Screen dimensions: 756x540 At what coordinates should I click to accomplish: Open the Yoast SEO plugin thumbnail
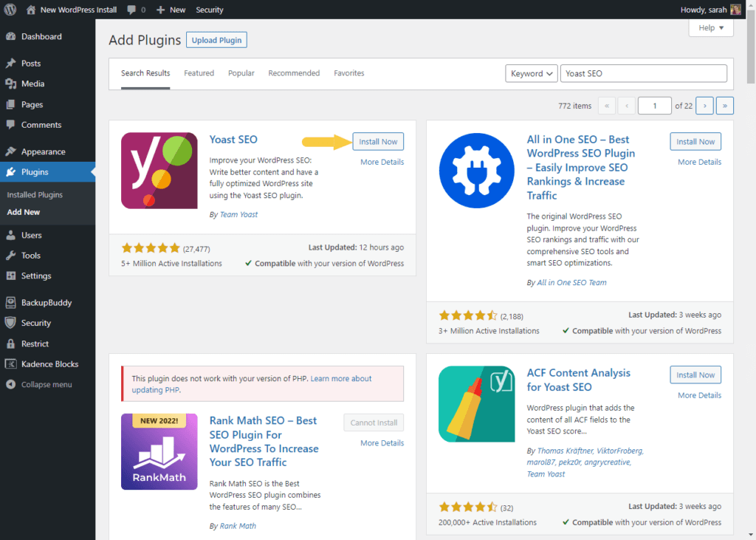pos(159,171)
